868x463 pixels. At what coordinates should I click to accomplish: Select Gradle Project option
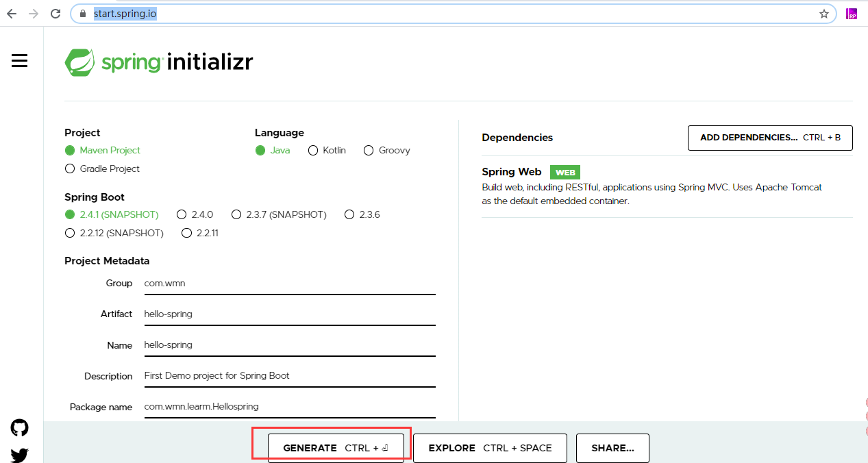(x=102, y=168)
